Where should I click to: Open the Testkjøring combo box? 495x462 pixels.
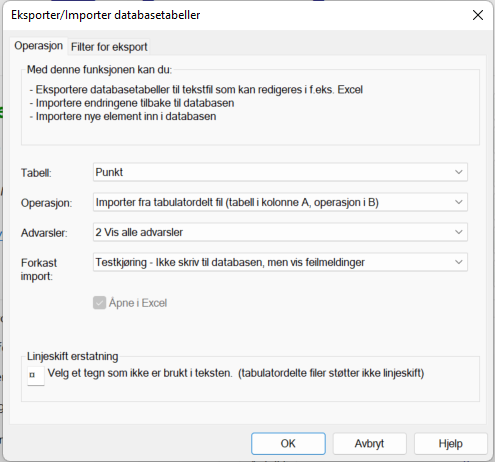[x=280, y=262]
